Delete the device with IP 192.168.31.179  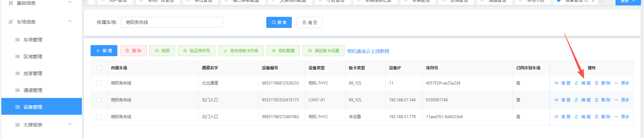pyautogui.click(x=602, y=117)
